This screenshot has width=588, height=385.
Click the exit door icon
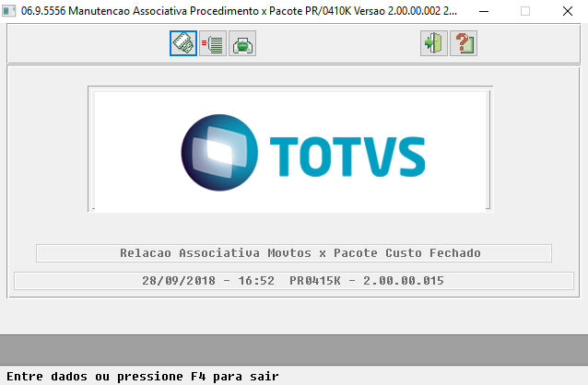pyautogui.click(x=434, y=43)
